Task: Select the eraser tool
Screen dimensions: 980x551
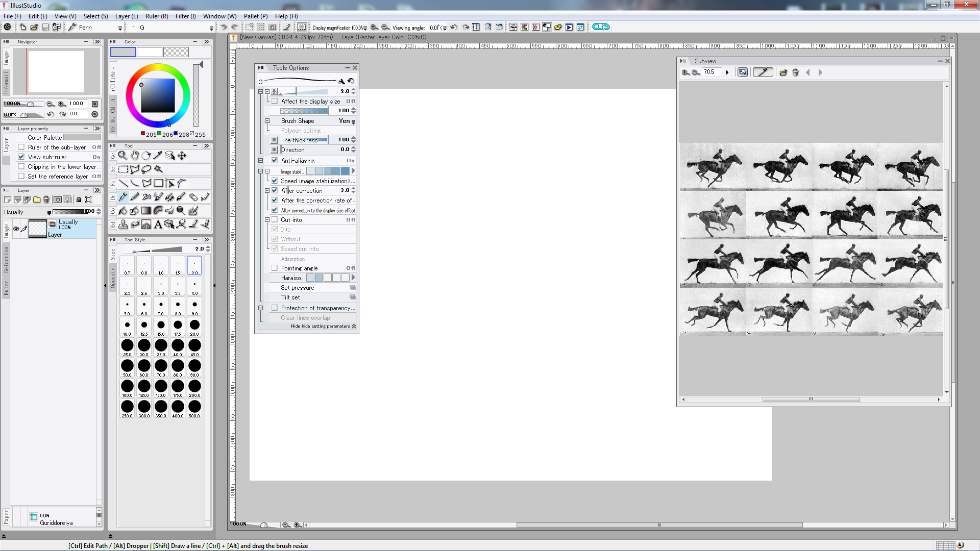Action: click(x=193, y=197)
